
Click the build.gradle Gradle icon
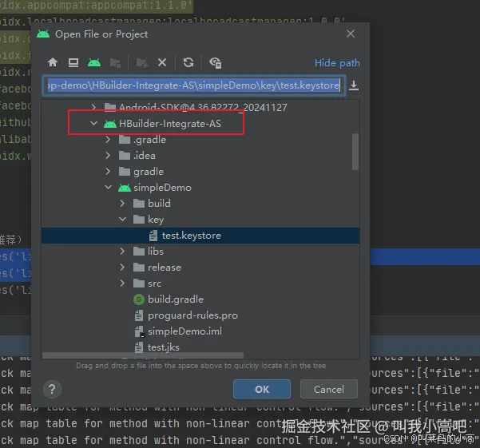(x=139, y=299)
